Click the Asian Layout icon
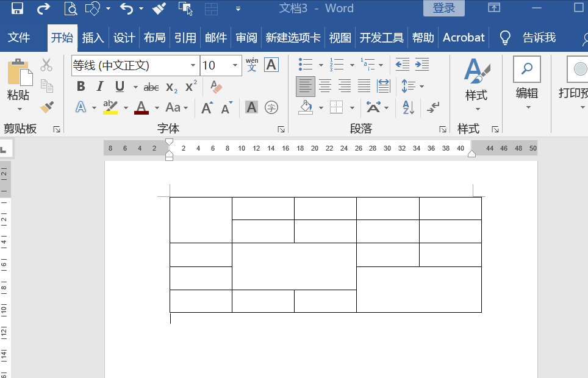This screenshot has width=588, height=378. (x=373, y=108)
